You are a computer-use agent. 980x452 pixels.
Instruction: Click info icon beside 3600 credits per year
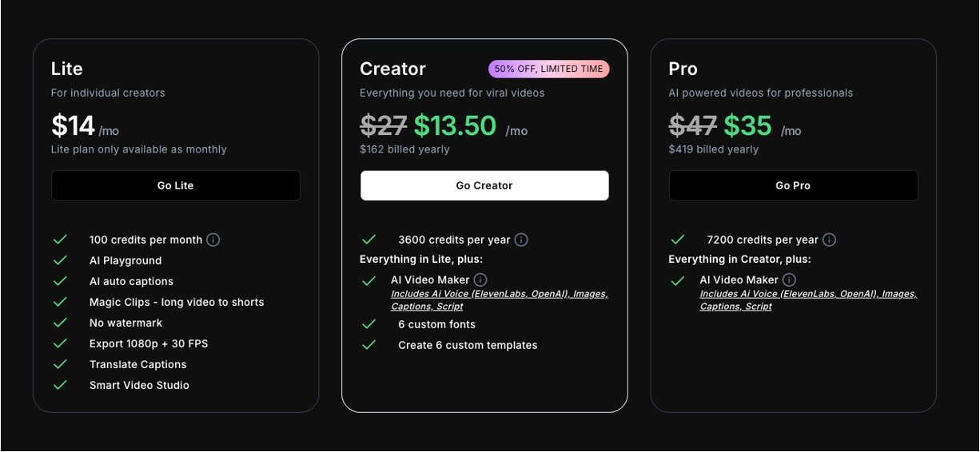point(521,240)
